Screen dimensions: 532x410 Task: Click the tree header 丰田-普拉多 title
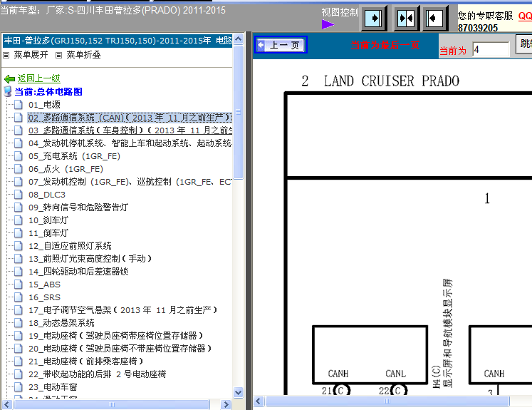[118, 41]
